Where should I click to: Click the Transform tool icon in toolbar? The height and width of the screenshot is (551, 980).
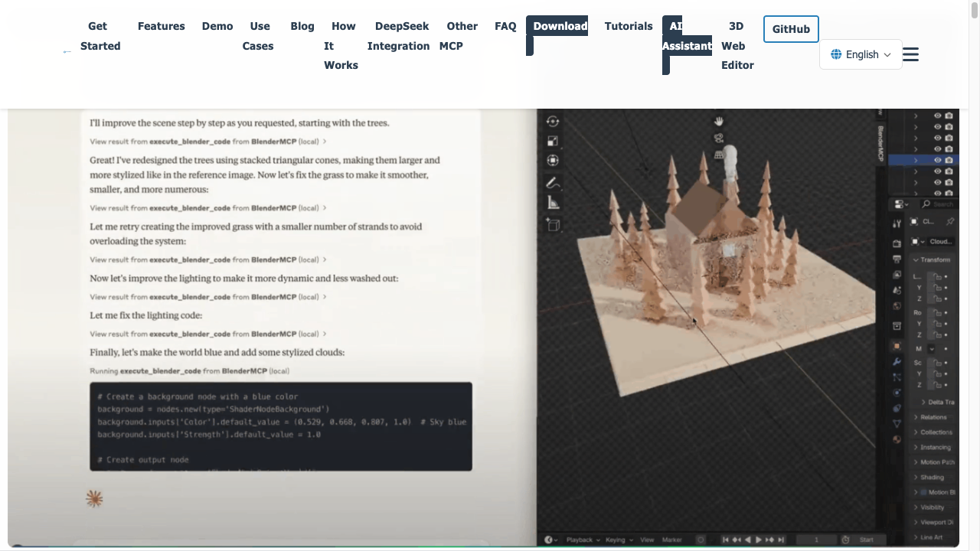tap(552, 161)
